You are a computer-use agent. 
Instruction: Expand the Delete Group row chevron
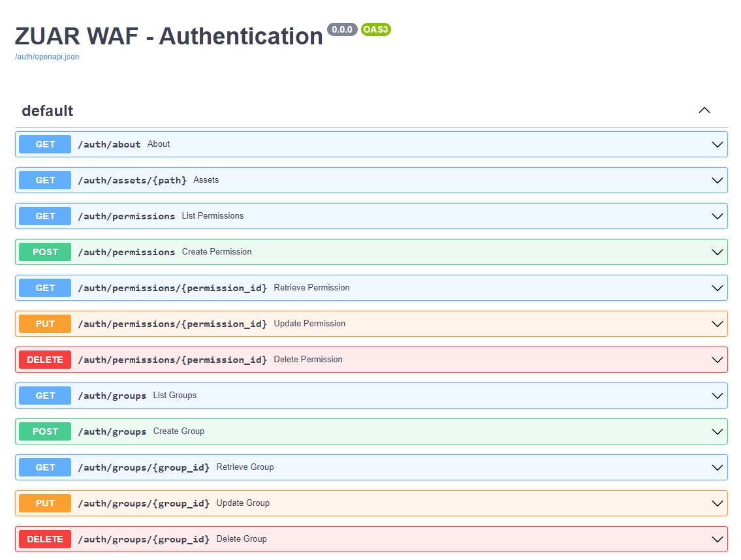[717, 540]
